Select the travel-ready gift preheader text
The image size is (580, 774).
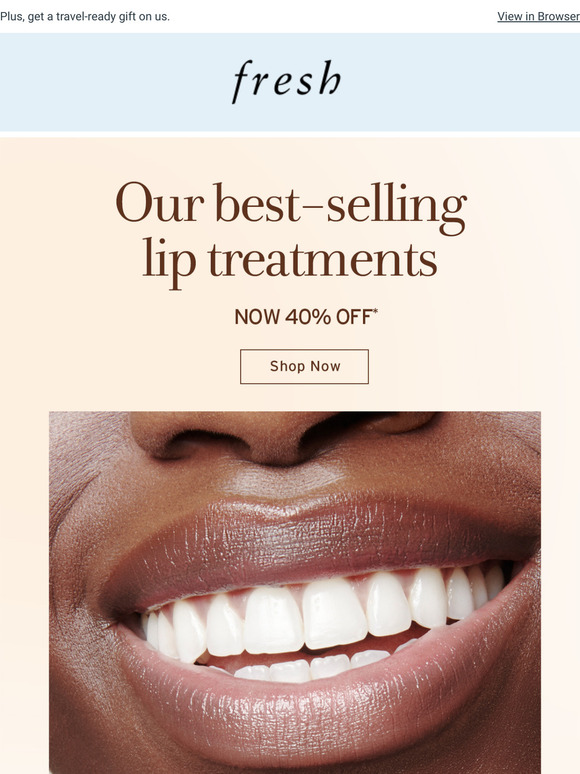click(85, 16)
